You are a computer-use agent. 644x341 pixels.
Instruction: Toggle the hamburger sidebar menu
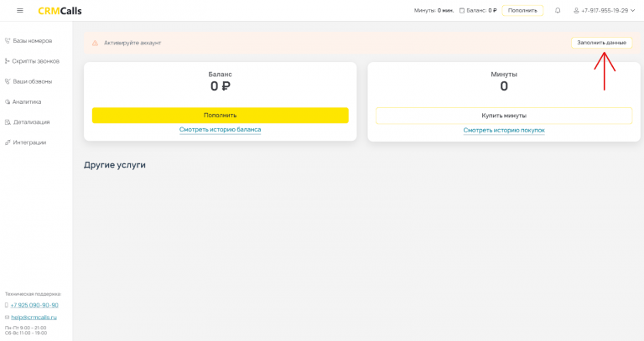pos(19,11)
